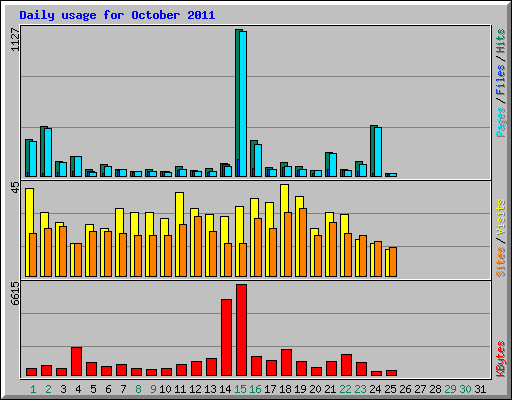
Task: Click the 1127 axis maximum label
Action: pos(15,40)
